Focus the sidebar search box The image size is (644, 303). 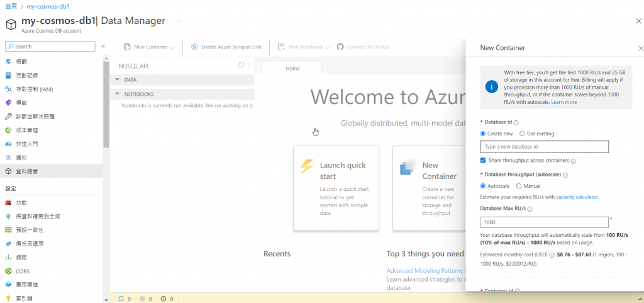50,47
